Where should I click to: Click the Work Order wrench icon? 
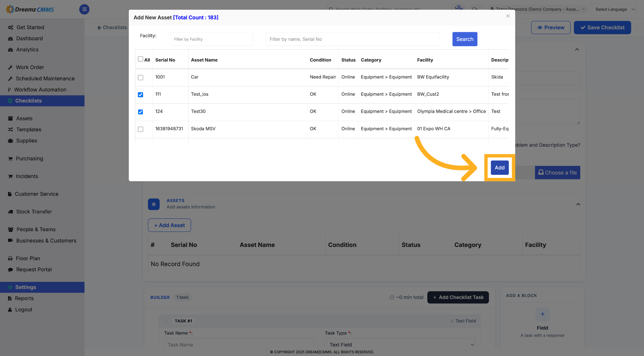click(10, 67)
